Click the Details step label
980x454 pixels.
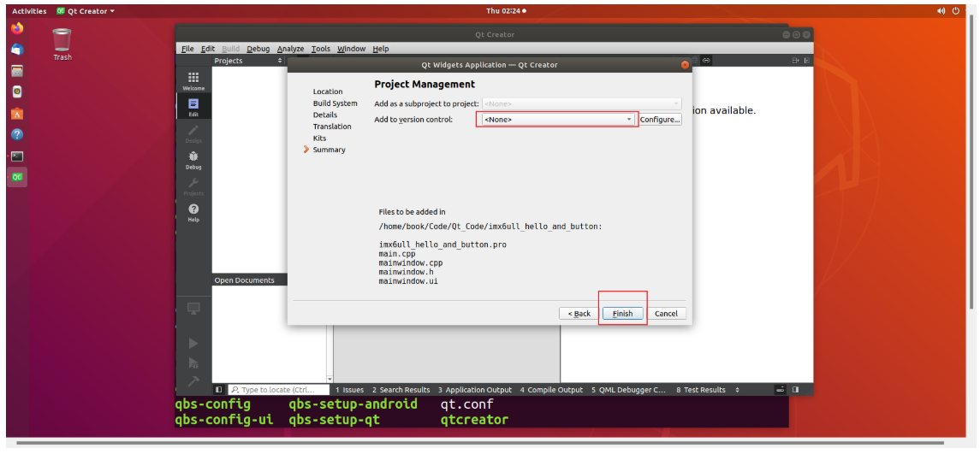coord(325,115)
